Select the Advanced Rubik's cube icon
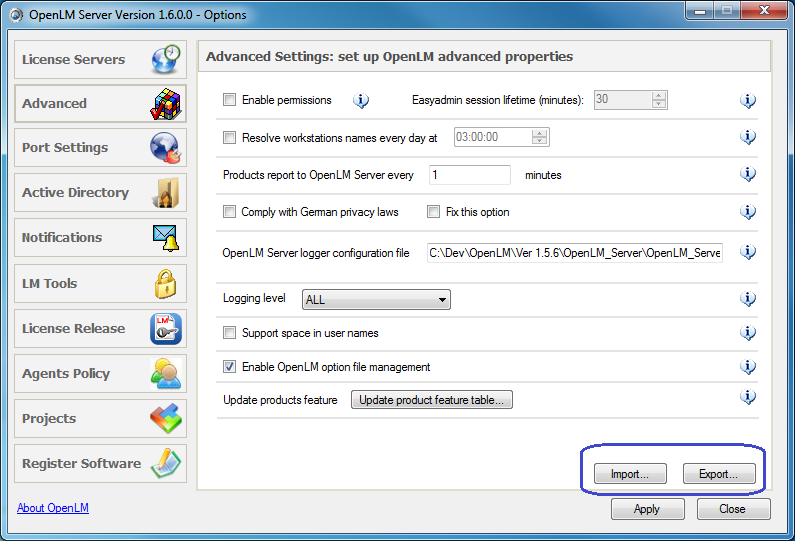This screenshot has height=541, width=795. (166, 103)
